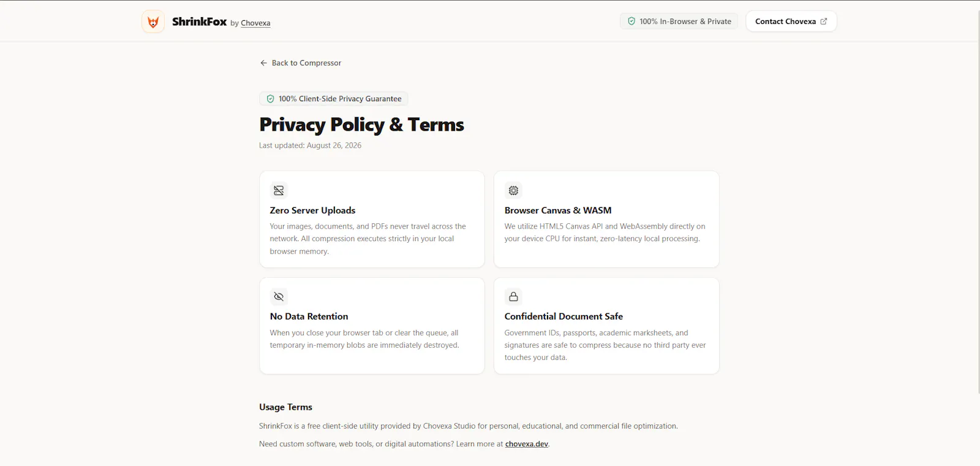The height and width of the screenshot is (466, 980).
Task: Click the paragraph starting "Your images, documents, and PDFs"
Action: [368, 239]
